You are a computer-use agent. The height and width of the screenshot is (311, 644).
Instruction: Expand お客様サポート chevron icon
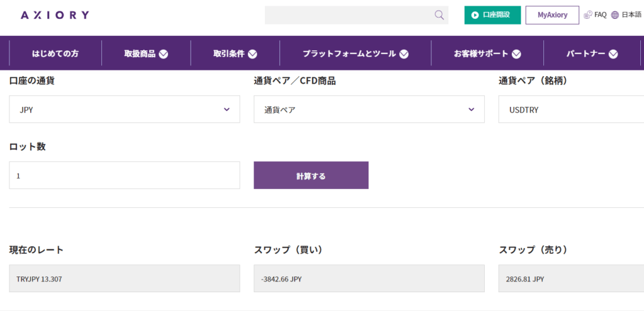tap(517, 54)
